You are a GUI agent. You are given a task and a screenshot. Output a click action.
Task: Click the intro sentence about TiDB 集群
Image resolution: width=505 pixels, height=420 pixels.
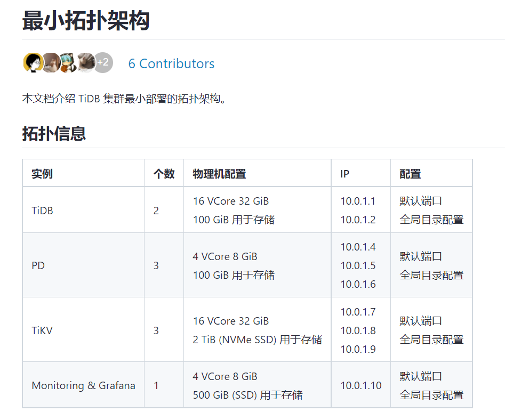tap(124, 99)
